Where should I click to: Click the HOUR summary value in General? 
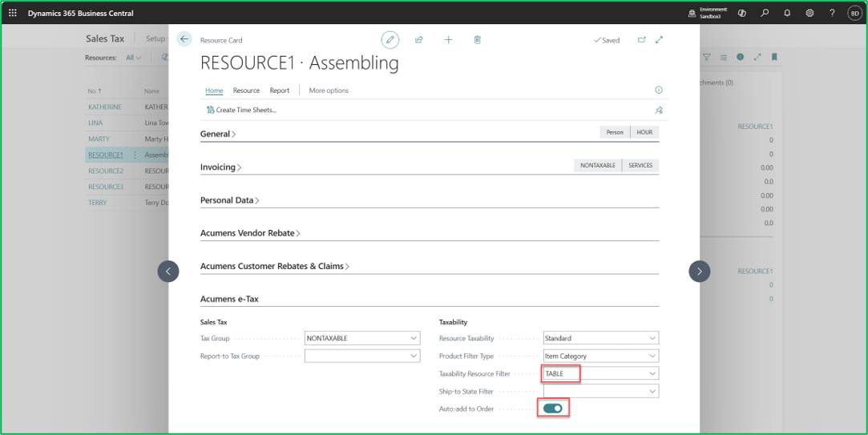644,132
